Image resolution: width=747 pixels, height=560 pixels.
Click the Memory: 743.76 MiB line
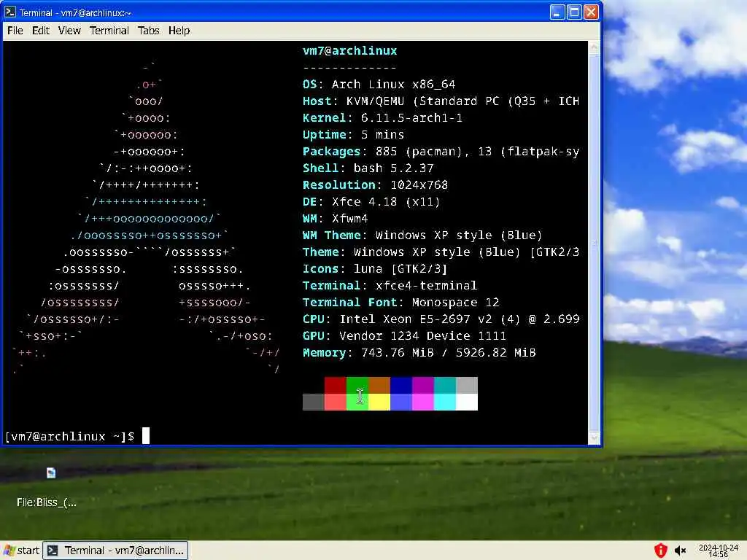419,353
